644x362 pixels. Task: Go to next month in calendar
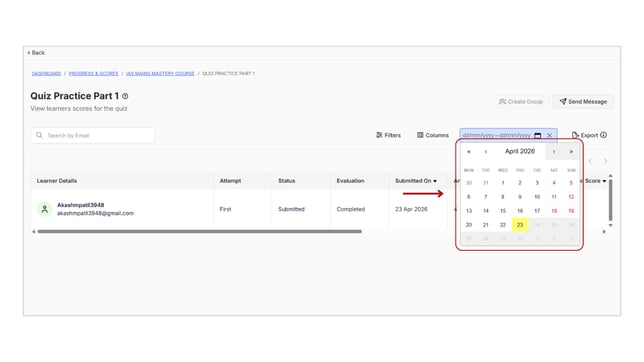pyautogui.click(x=554, y=152)
